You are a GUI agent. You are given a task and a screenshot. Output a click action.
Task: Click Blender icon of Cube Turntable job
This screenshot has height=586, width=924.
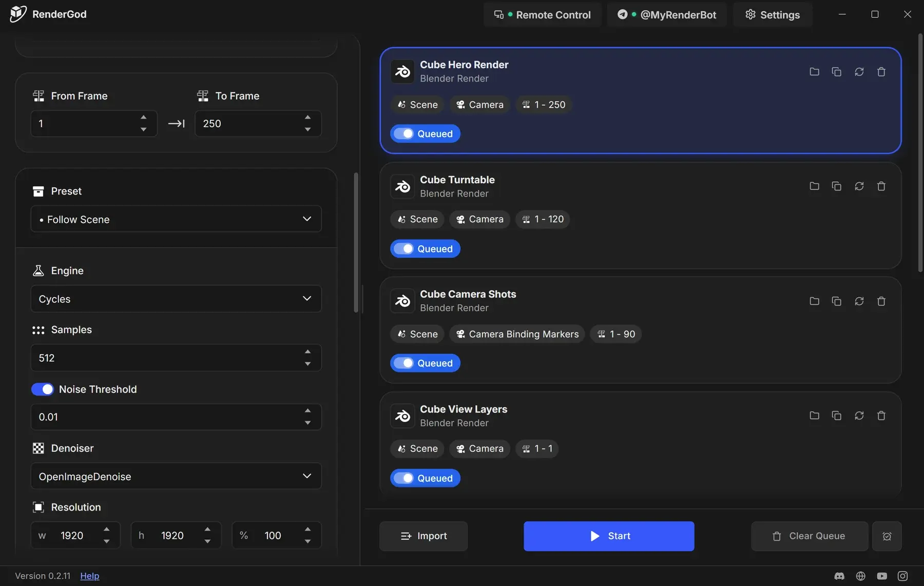pos(402,186)
